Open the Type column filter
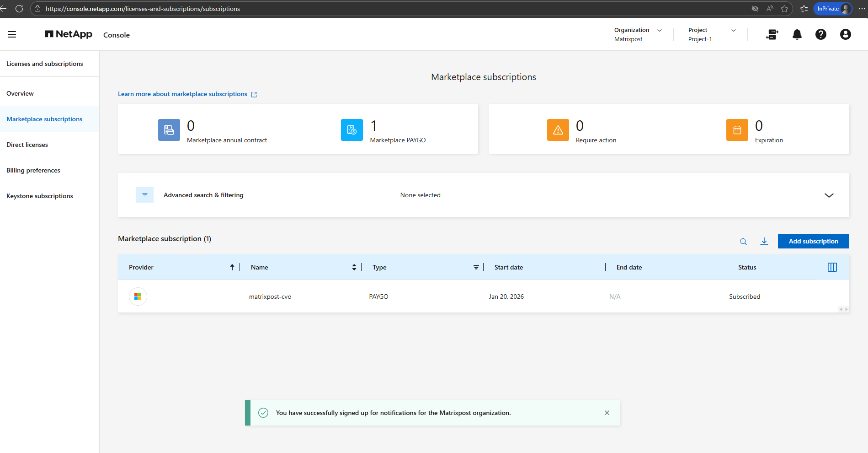 pos(476,267)
